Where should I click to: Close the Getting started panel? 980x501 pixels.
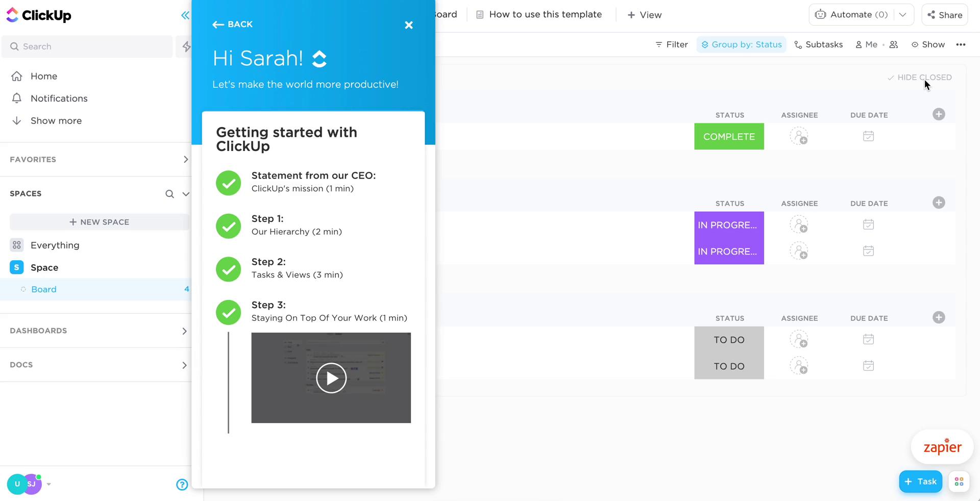(x=409, y=25)
